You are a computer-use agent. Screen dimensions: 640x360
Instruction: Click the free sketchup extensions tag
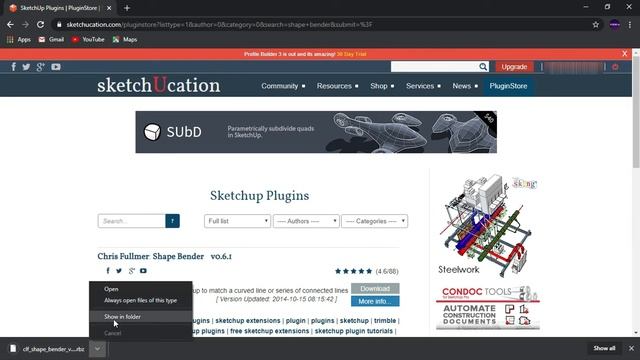(269, 331)
